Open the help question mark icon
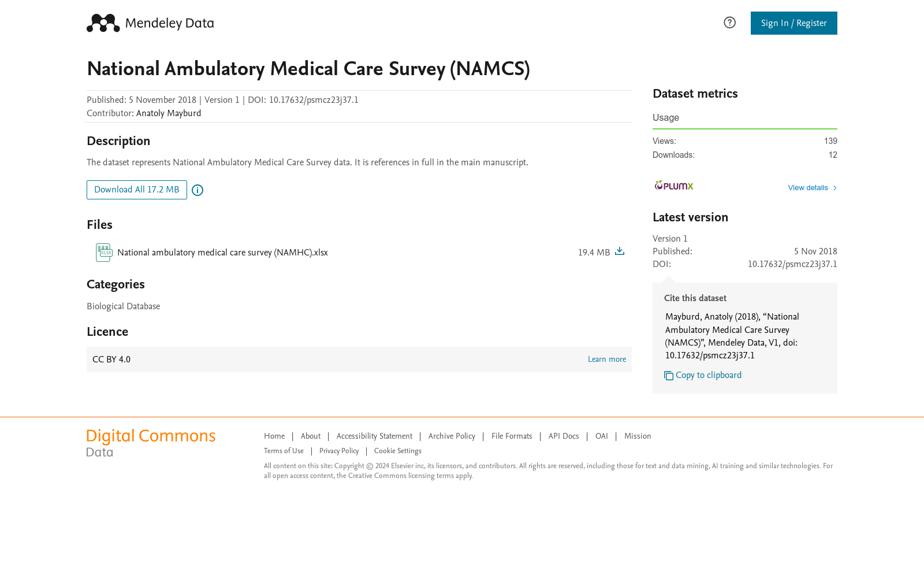 [729, 23]
